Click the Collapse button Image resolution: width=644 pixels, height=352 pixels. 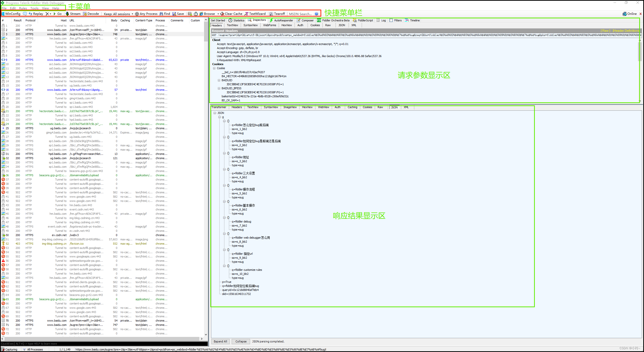pyautogui.click(x=241, y=341)
